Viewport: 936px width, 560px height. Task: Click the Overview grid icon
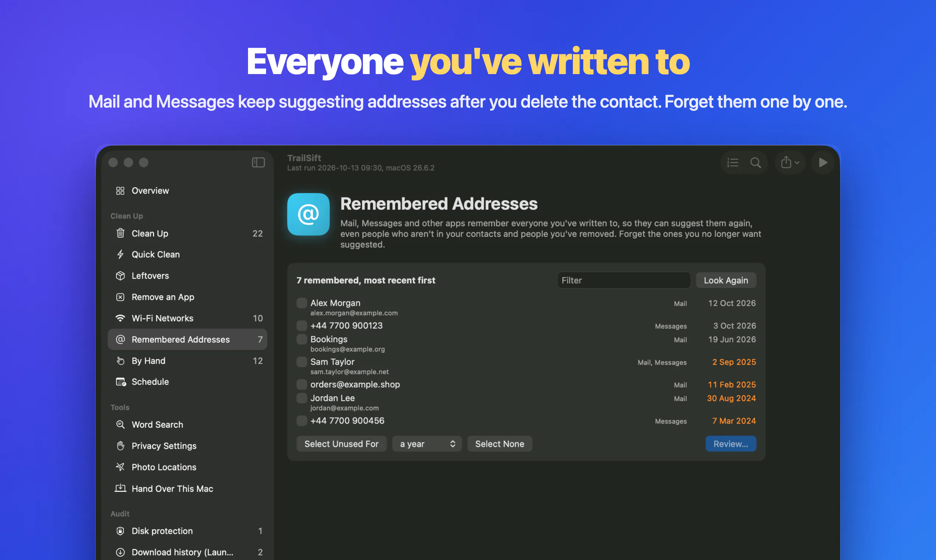pyautogui.click(x=120, y=190)
